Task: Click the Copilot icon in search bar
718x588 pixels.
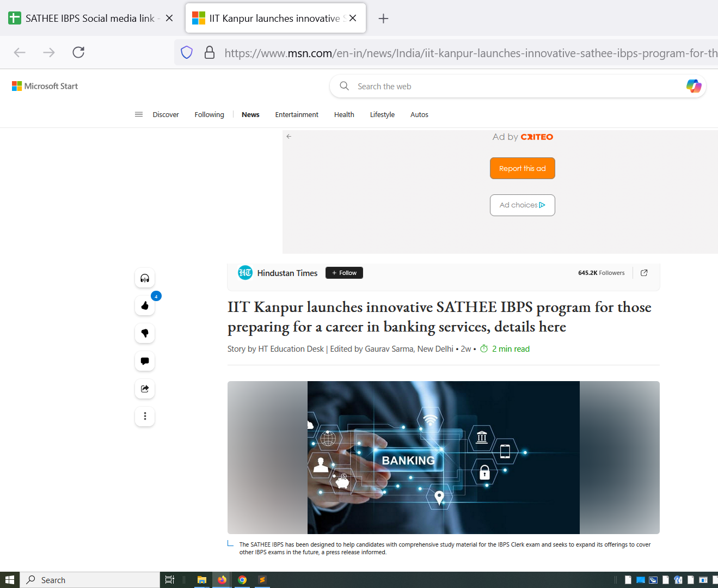Action: click(694, 86)
